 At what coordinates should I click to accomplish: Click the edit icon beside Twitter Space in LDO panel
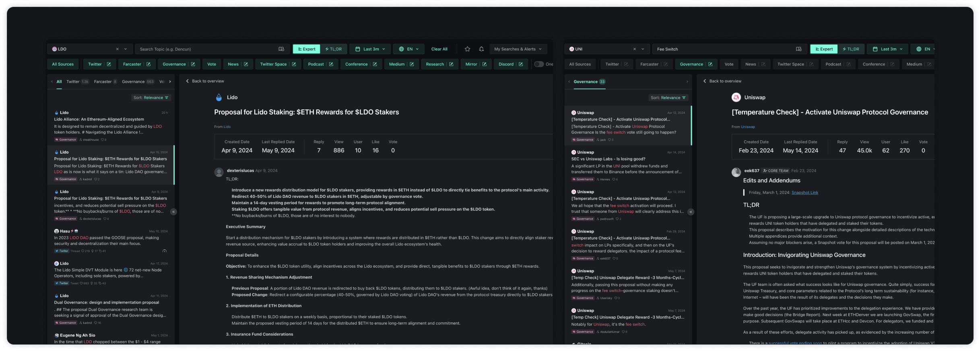(x=294, y=64)
